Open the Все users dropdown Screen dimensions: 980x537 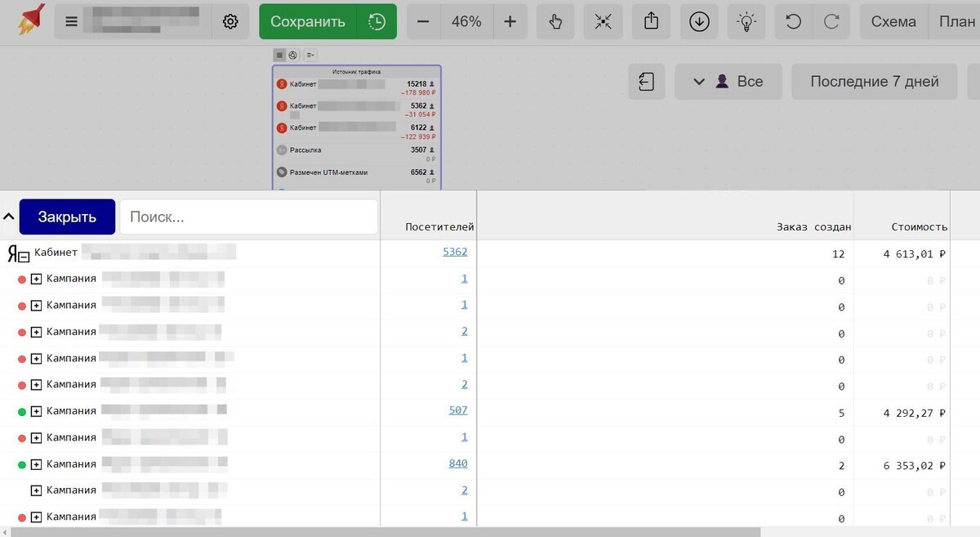coord(728,82)
